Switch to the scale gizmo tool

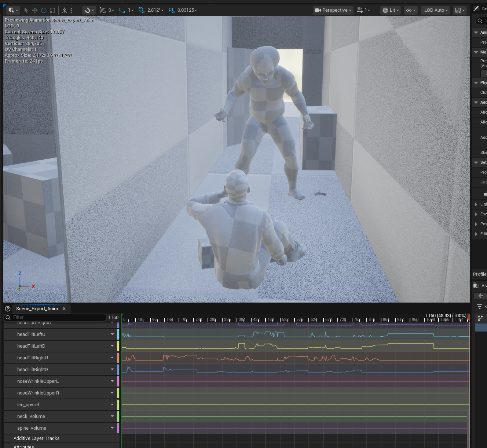point(52,10)
